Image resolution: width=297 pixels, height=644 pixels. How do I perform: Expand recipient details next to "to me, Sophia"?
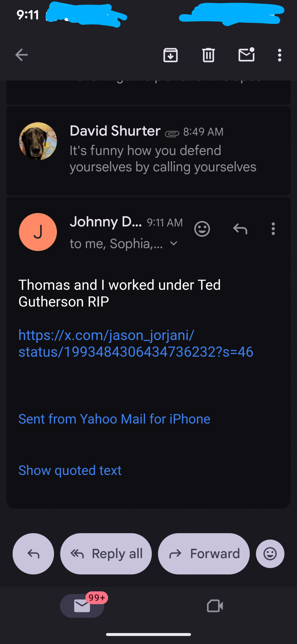click(174, 244)
